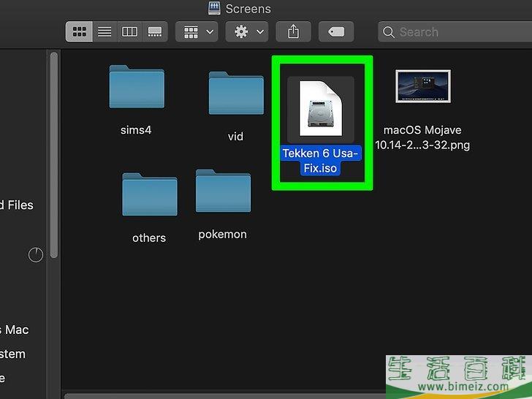Screen dimensions: 532x399
Task: Click the sims4 folder label
Action: click(x=136, y=130)
